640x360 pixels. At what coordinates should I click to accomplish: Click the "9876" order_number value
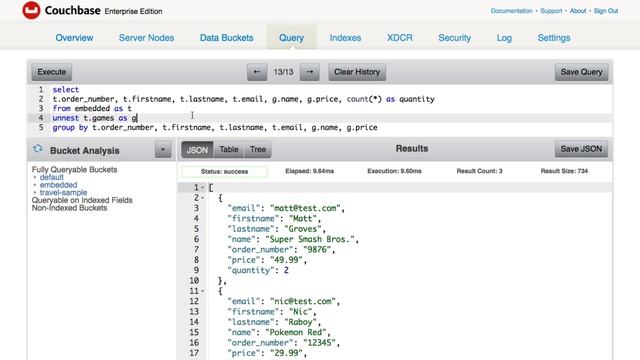[317, 249]
